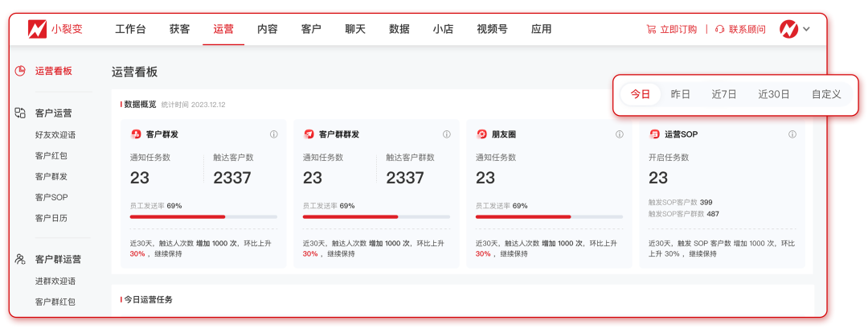Open the 获客 top navigation tab
Viewport: 868px width, 333px height.
[180, 30]
